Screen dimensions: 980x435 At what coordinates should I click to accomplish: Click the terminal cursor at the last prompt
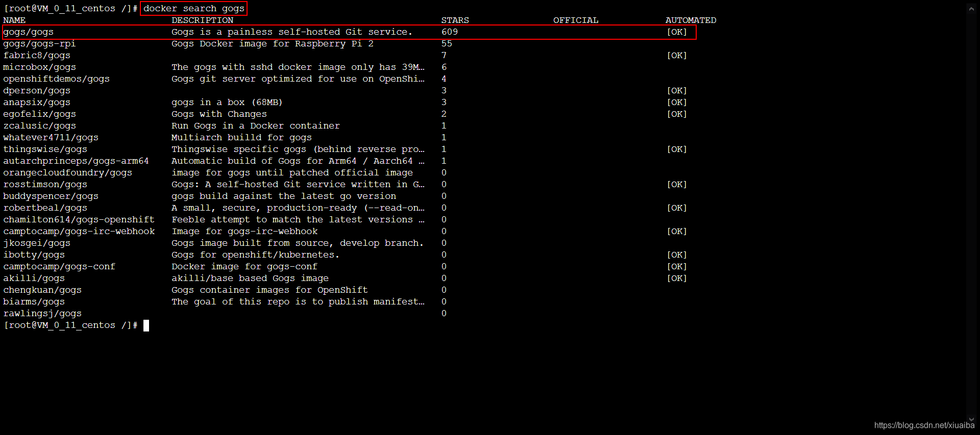click(146, 325)
